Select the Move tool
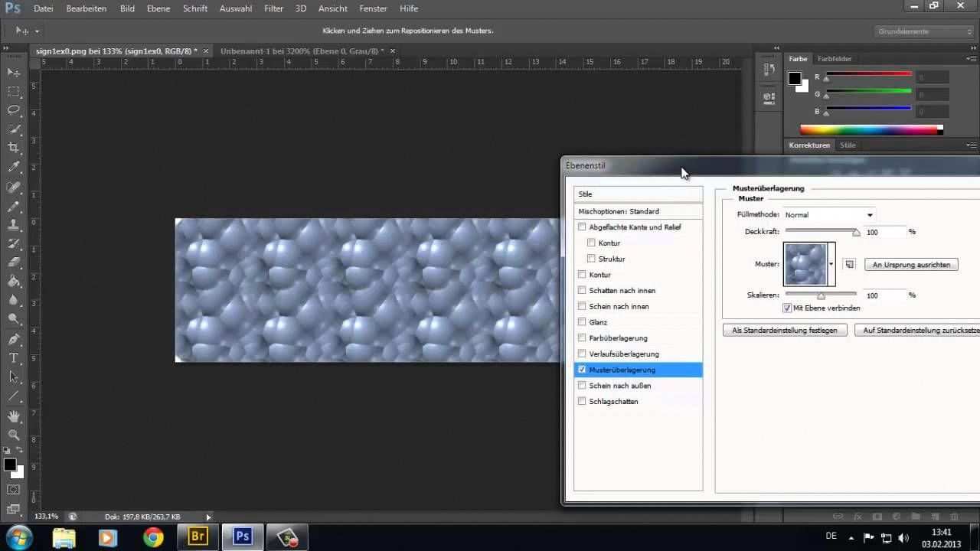 tap(14, 72)
